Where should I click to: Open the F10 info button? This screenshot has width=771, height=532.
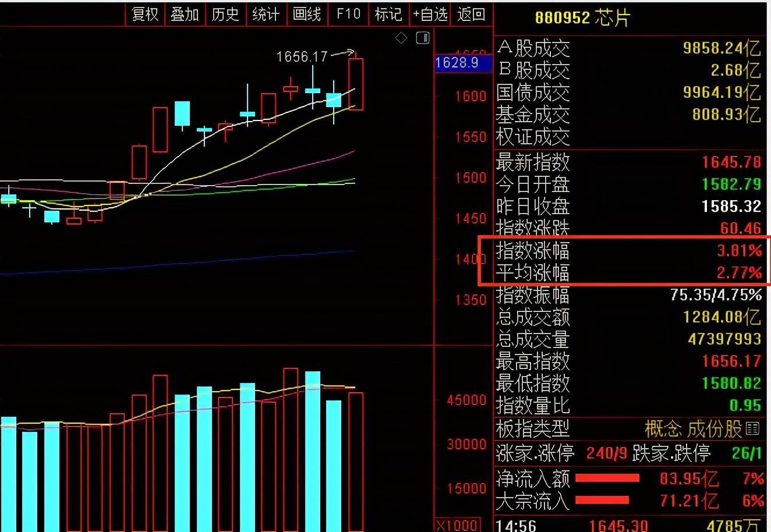pyautogui.click(x=348, y=14)
